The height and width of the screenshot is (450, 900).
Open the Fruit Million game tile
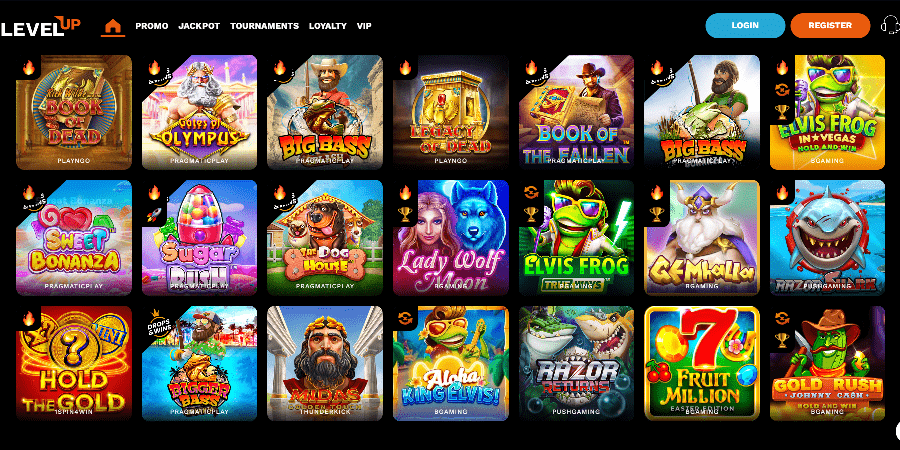point(701,363)
